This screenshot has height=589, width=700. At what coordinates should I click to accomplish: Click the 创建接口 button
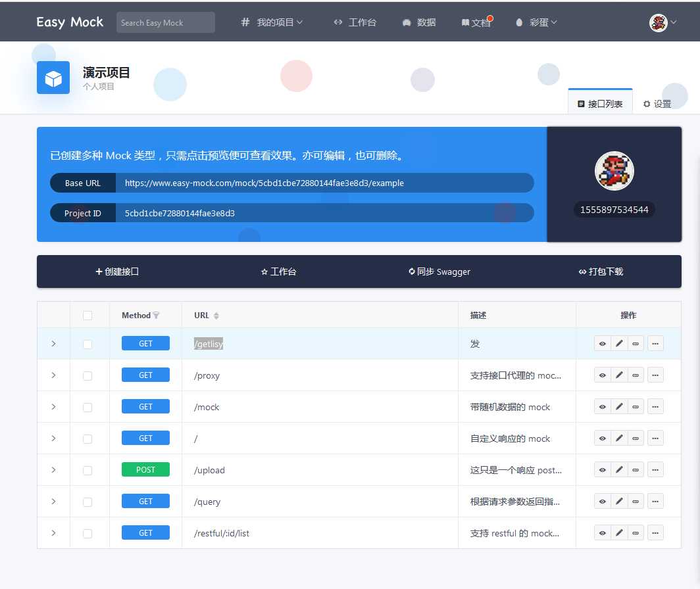[x=117, y=271]
